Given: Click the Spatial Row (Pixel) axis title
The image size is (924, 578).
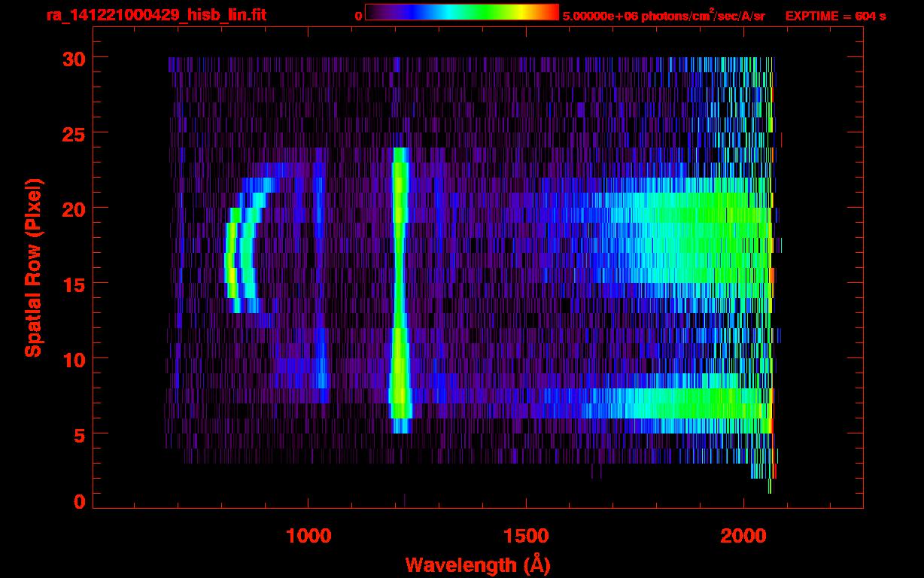Looking at the screenshot, I should [x=34, y=267].
